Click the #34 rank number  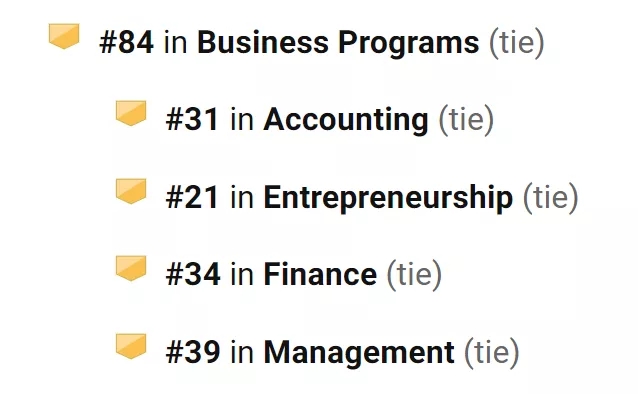[193, 274]
